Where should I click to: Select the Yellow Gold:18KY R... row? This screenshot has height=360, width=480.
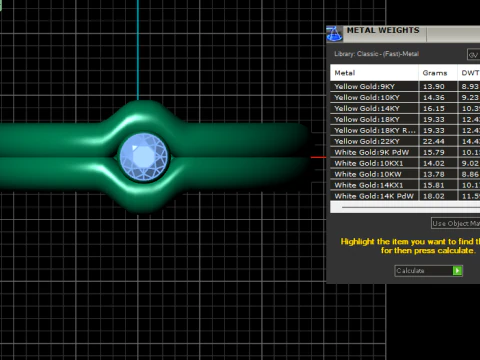click(x=405, y=130)
